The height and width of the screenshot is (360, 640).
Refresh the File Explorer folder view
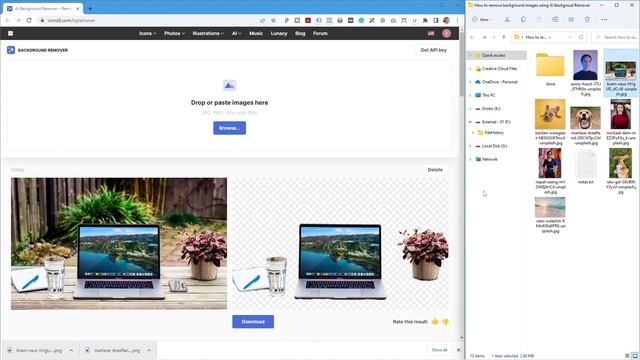click(581, 37)
